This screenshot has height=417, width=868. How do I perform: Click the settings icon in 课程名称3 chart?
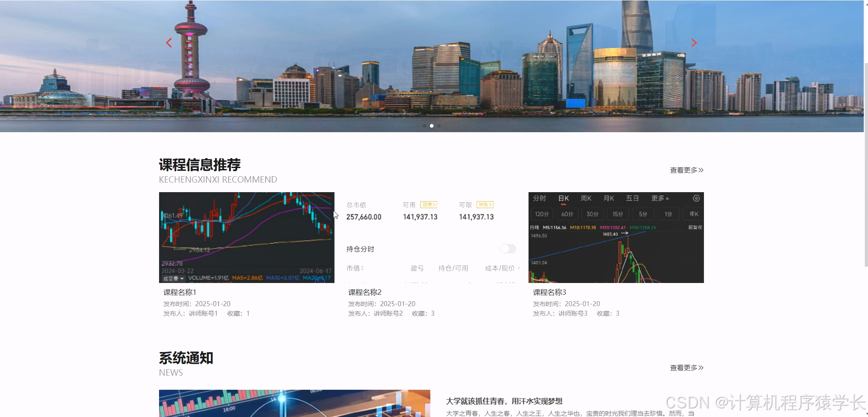pyautogui.click(x=696, y=199)
